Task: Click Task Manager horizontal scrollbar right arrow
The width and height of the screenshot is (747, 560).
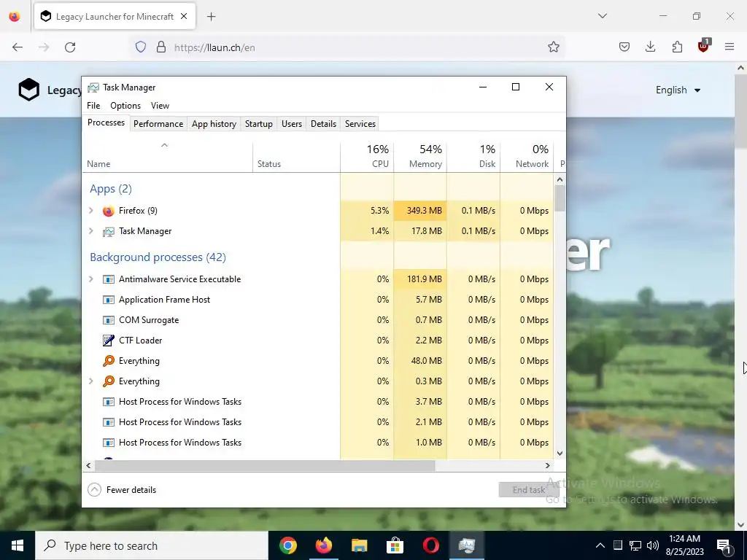Action: [x=547, y=466]
